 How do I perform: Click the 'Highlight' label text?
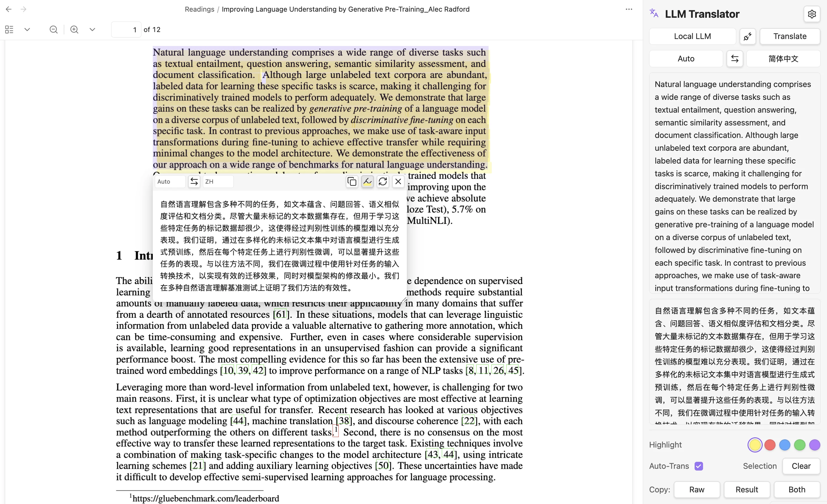coord(665,445)
